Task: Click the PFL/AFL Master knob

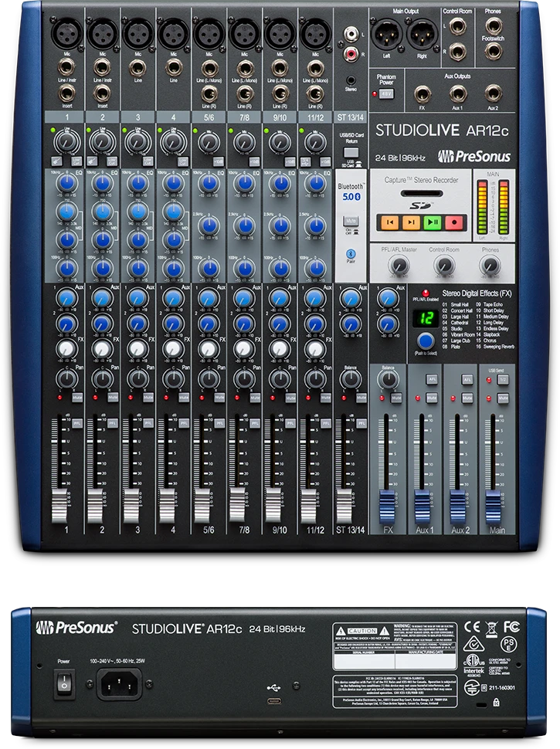Action: click(x=399, y=265)
